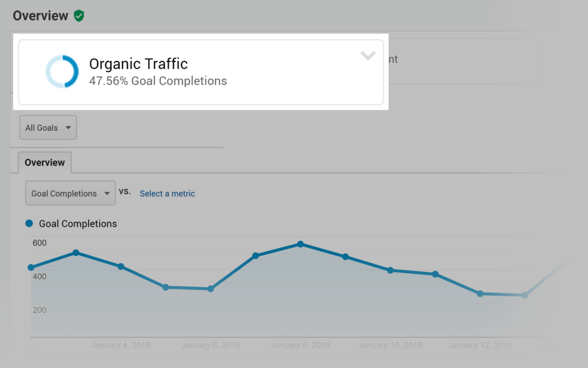Click the peak data point above January 8
This screenshot has height=368, width=588.
pos(300,244)
